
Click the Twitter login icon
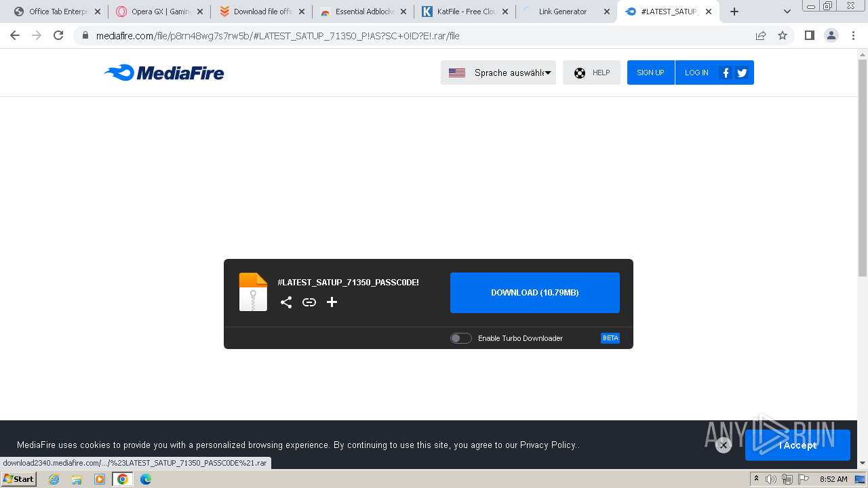click(x=742, y=73)
